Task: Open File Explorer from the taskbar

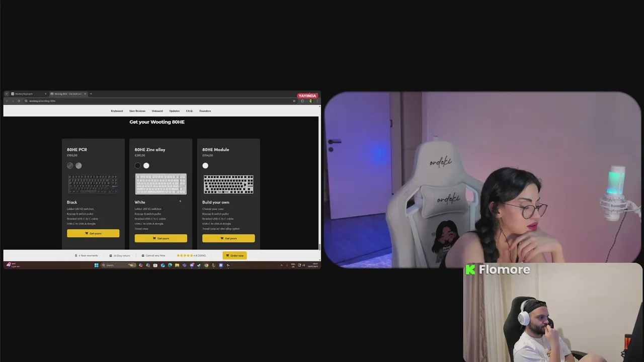Action: tap(178, 265)
